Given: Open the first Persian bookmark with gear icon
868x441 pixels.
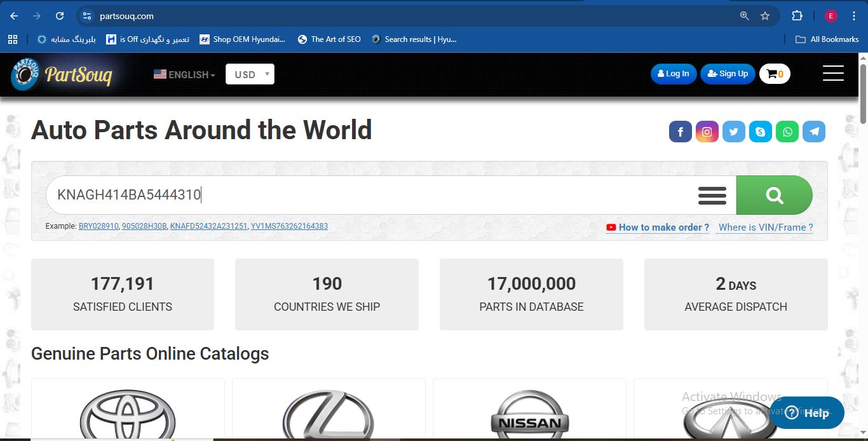Looking at the screenshot, I should coord(67,39).
